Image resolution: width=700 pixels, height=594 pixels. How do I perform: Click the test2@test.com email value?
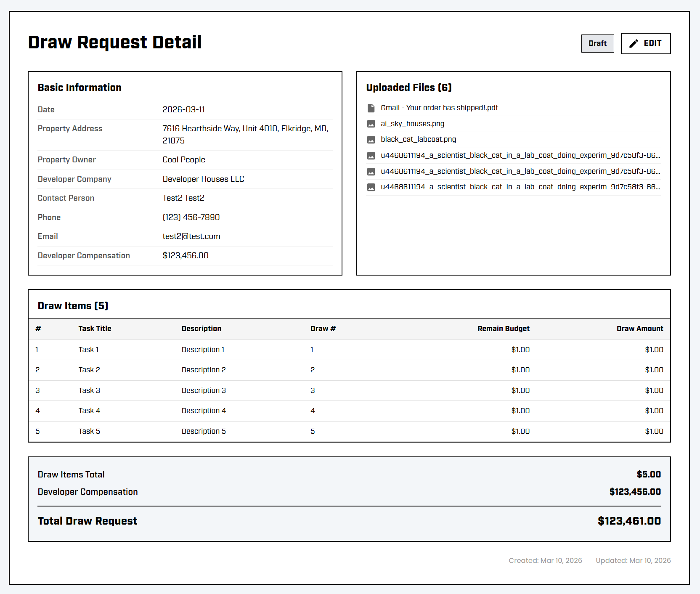pos(191,236)
